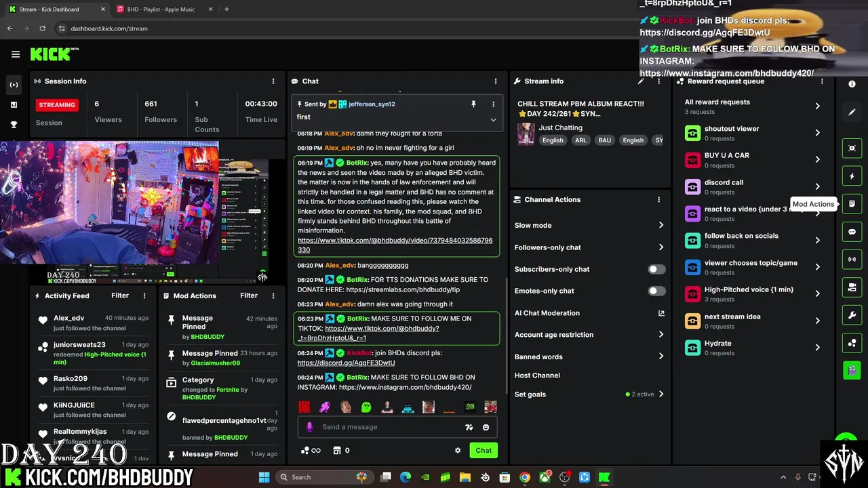Expand Set goals chevron
The height and width of the screenshot is (488, 868).
click(x=661, y=394)
